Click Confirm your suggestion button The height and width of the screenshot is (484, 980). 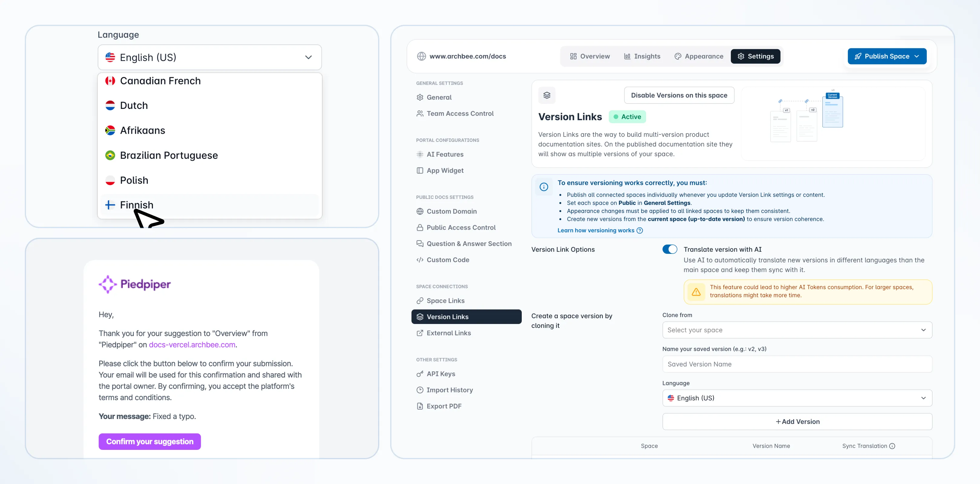[149, 442]
